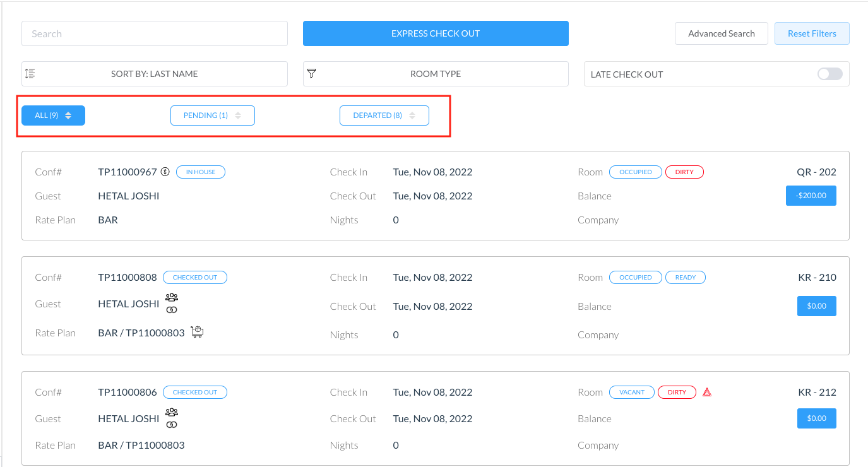Open Advanced Search

coord(721,33)
